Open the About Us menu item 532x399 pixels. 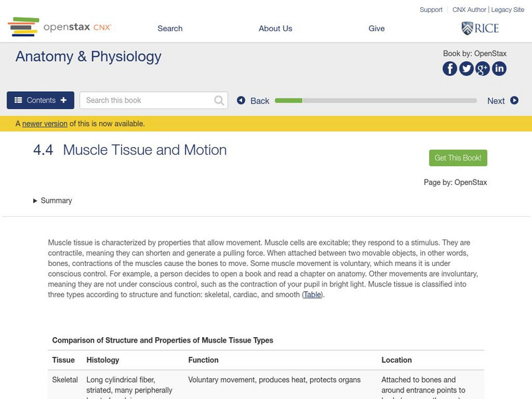tap(275, 28)
